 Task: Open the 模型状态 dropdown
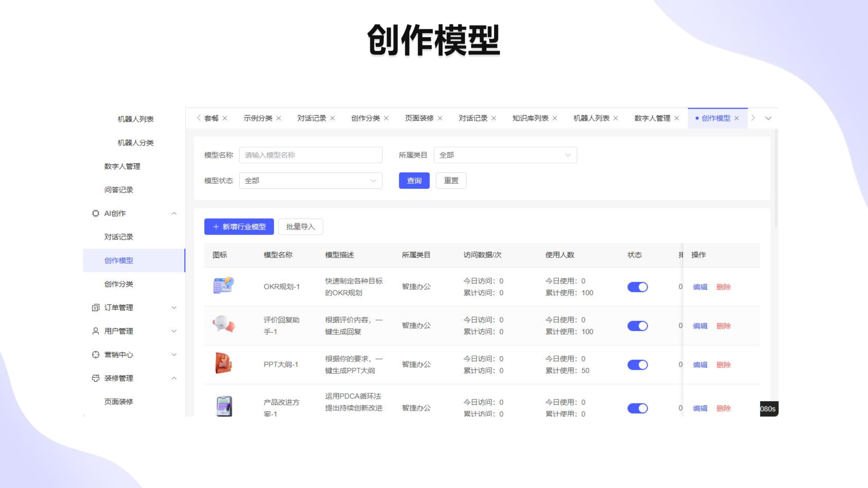point(310,181)
